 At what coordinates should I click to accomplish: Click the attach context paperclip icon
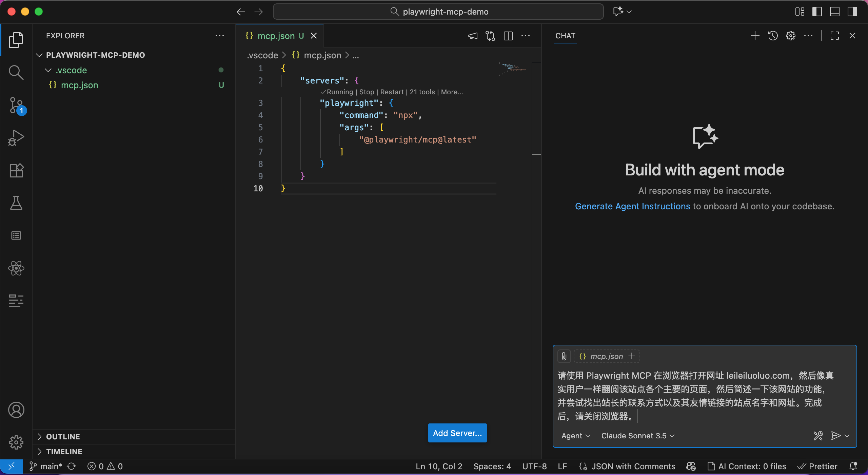(x=564, y=356)
